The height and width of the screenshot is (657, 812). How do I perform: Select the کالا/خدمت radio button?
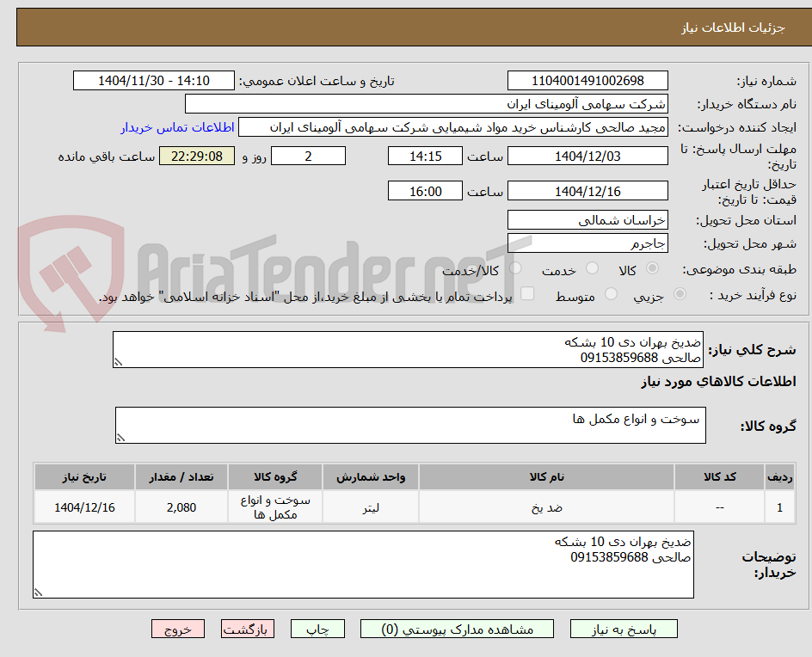click(x=515, y=268)
